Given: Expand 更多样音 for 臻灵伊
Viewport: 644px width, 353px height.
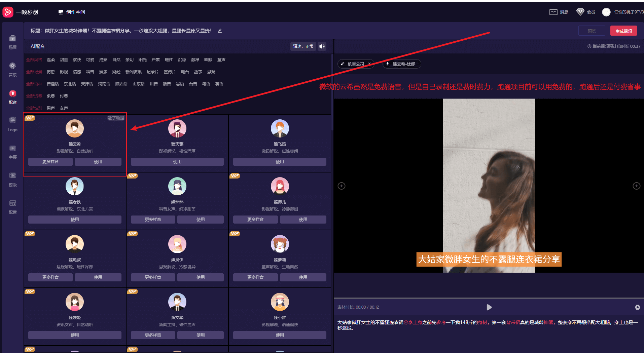Looking at the screenshot, I should (x=153, y=277).
